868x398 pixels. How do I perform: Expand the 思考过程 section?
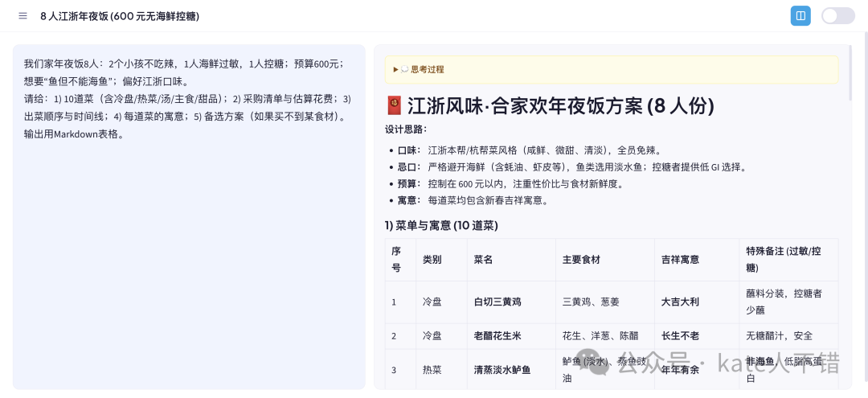611,70
